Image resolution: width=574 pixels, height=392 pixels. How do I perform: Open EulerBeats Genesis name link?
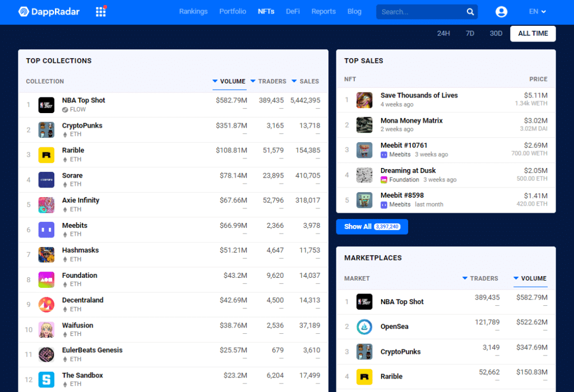[92, 351]
